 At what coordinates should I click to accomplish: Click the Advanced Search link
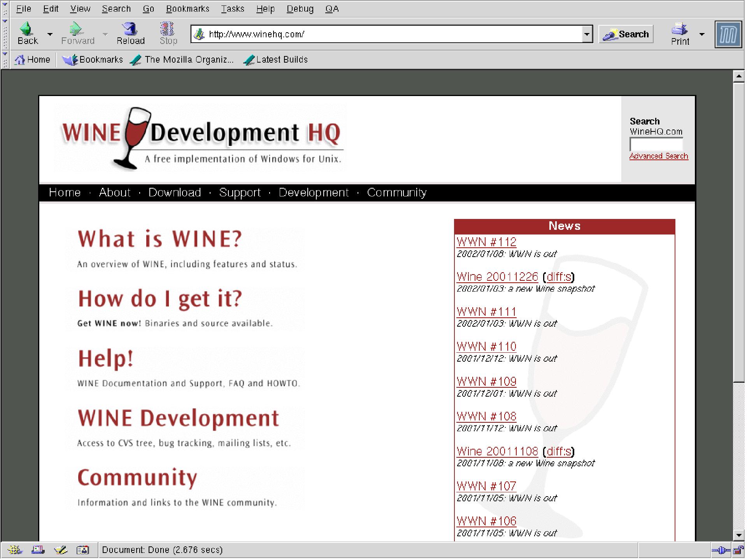pyautogui.click(x=658, y=156)
